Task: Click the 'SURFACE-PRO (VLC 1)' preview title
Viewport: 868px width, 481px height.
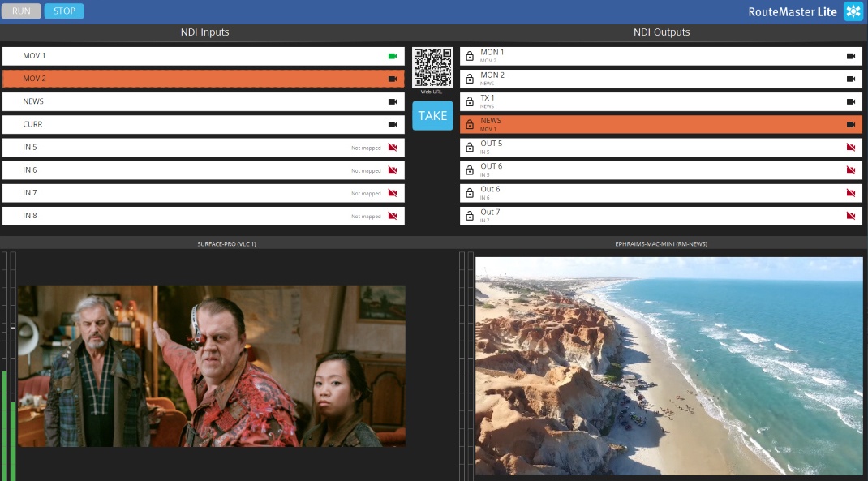Action: coord(227,243)
